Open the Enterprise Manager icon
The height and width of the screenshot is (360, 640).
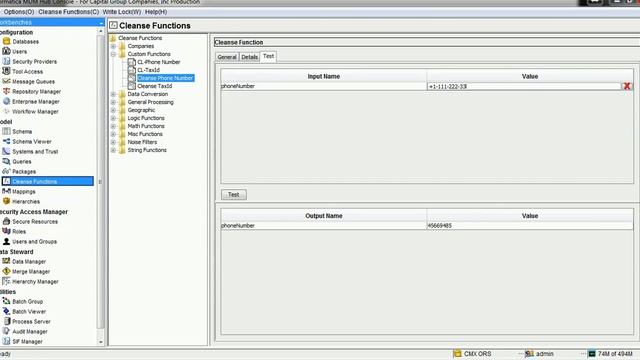(7, 101)
